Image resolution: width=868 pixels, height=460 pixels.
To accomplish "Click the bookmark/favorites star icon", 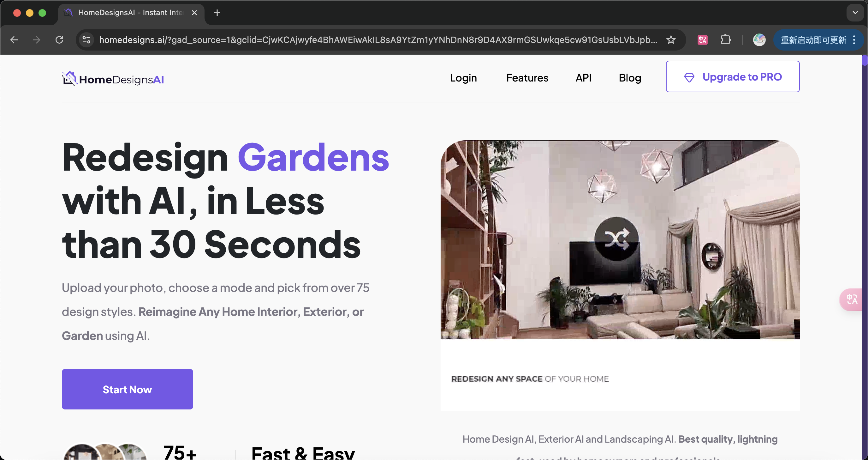I will tap(672, 39).
